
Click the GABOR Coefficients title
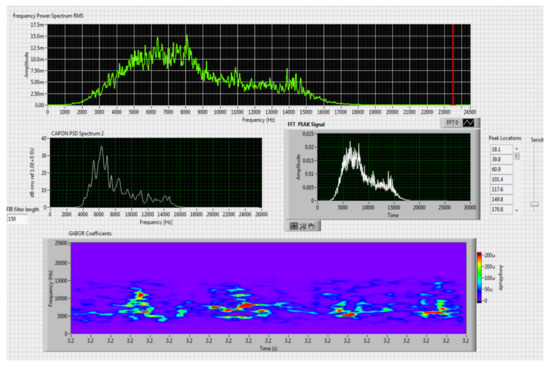(x=90, y=233)
